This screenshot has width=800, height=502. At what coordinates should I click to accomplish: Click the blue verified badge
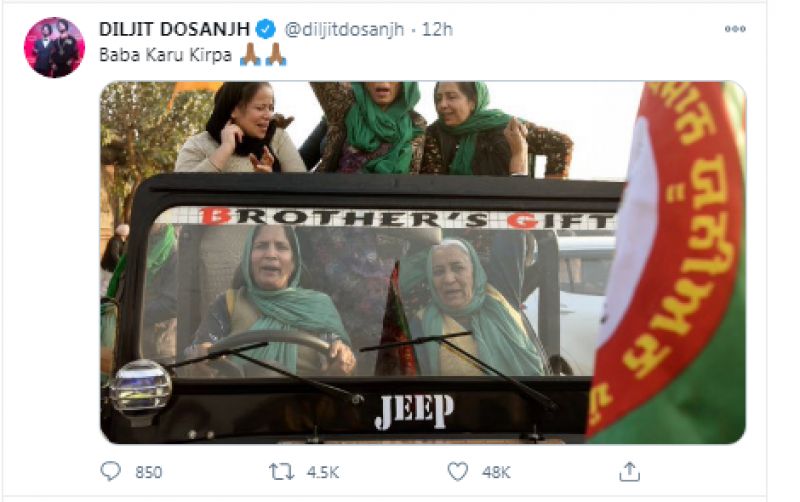[265, 29]
